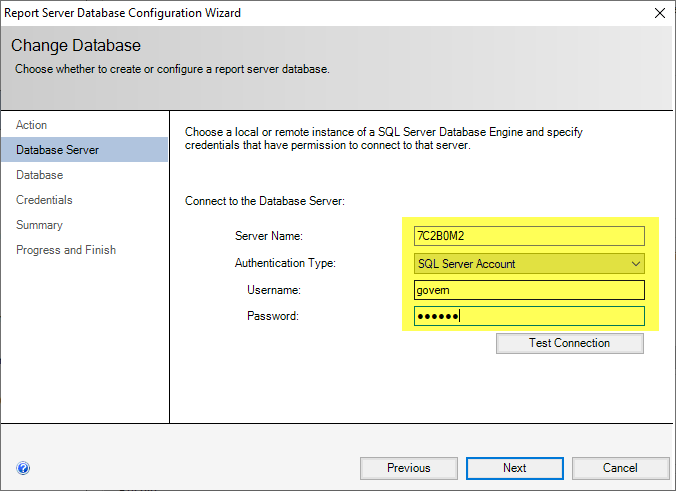Open the Database step in sidebar
This screenshot has width=676, height=491.
coord(40,175)
